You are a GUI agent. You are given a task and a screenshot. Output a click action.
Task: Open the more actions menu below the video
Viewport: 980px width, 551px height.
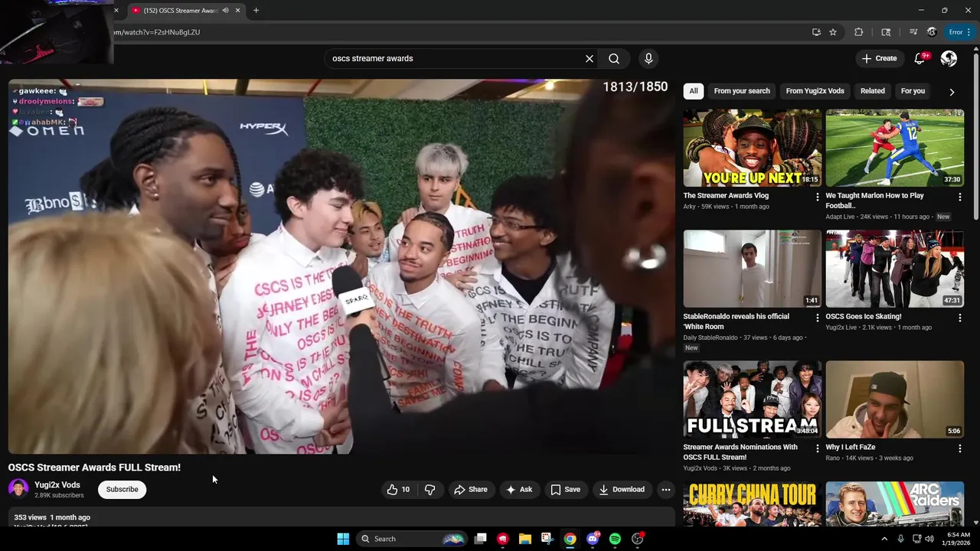(666, 490)
